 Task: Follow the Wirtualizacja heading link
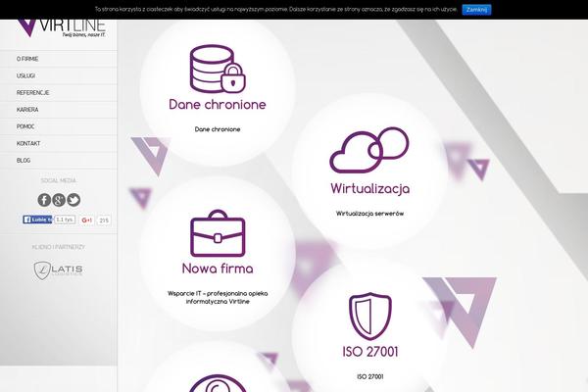point(370,188)
